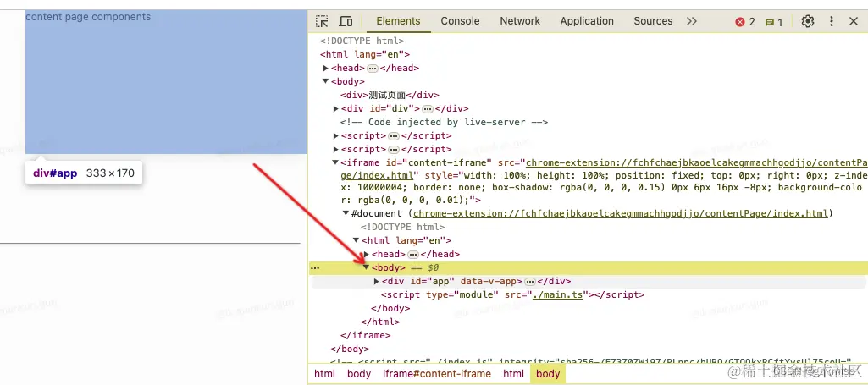
Task: Open the Application tab
Action: 587,21
